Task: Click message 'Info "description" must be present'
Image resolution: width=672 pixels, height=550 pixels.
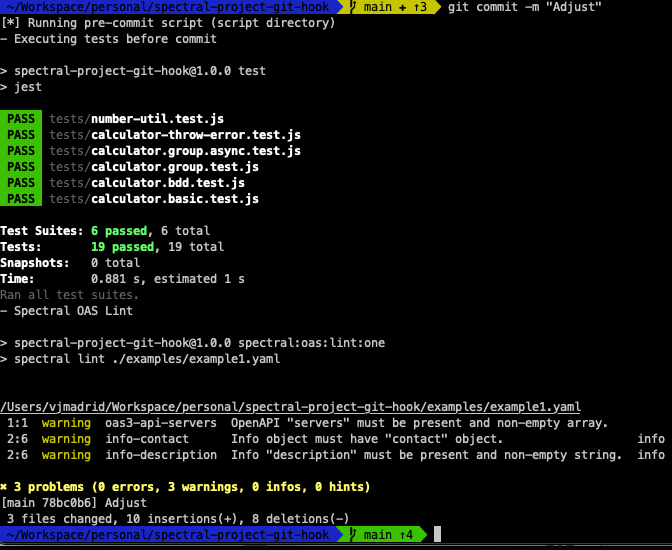Action: pos(426,455)
